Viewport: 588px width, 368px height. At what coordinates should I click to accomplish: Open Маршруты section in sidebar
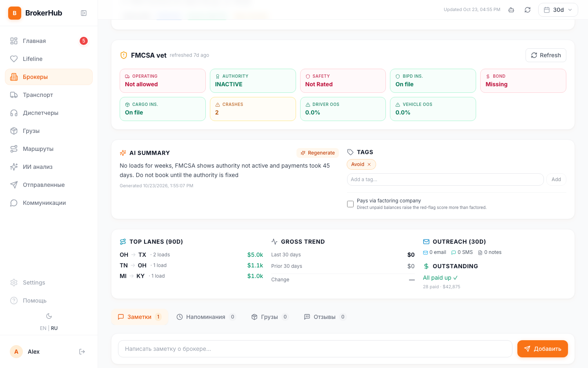(49, 149)
